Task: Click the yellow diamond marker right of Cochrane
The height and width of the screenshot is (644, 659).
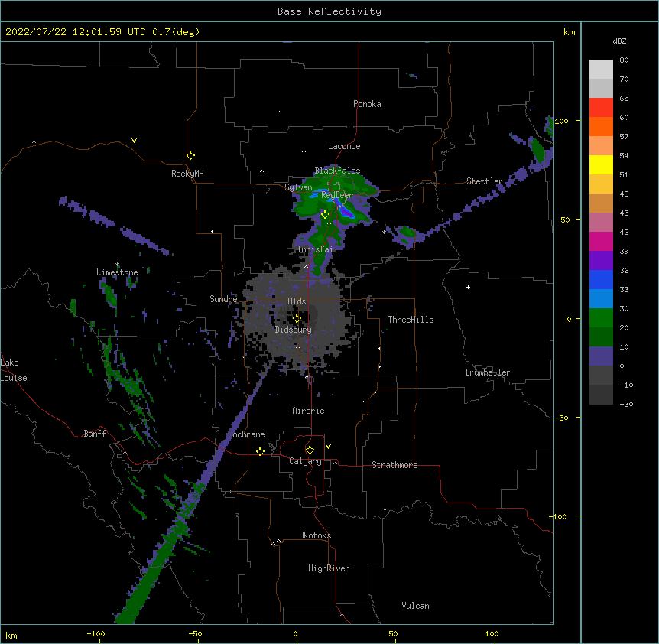Action: (260, 451)
